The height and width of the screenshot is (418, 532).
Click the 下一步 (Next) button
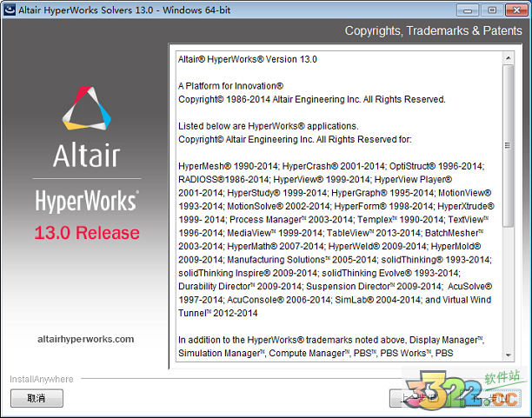point(490,398)
